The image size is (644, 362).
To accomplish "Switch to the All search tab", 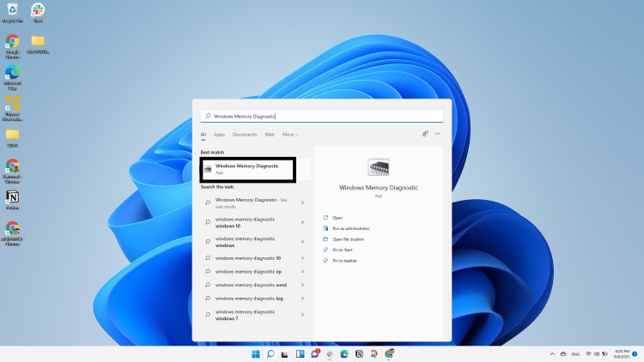I will click(204, 135).
